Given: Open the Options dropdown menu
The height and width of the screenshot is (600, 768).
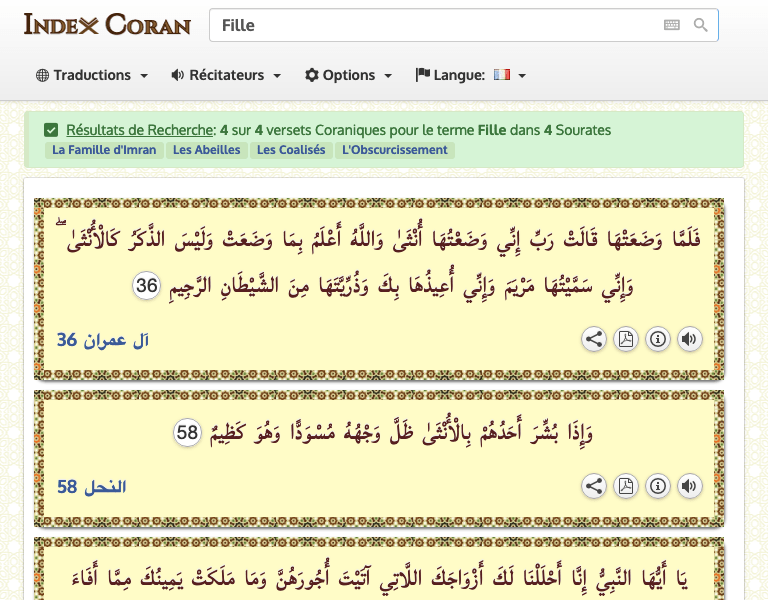Looking at the screenshot, I should (349, 75).
